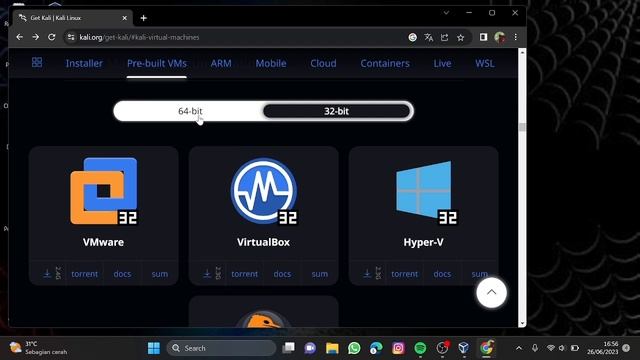
Task: Close the Get Kali tab
Action: point(124,18)
